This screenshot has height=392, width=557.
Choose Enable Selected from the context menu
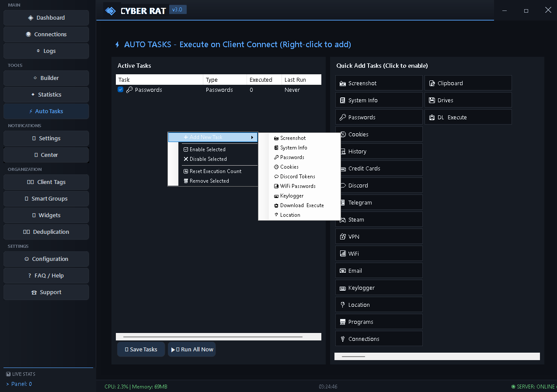(x=213, y=149)
